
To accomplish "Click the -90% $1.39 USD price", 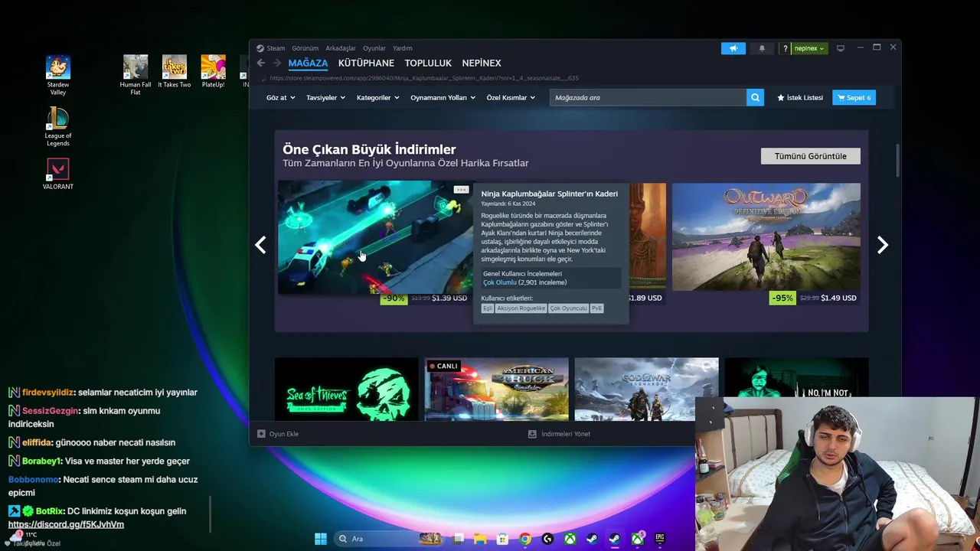I will tap(425, 298).
